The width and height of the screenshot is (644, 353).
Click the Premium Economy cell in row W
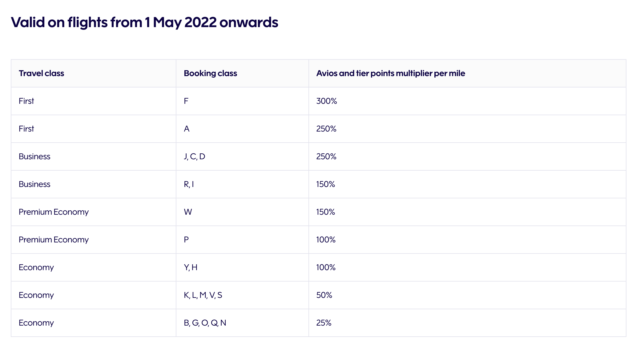[94, 212]
